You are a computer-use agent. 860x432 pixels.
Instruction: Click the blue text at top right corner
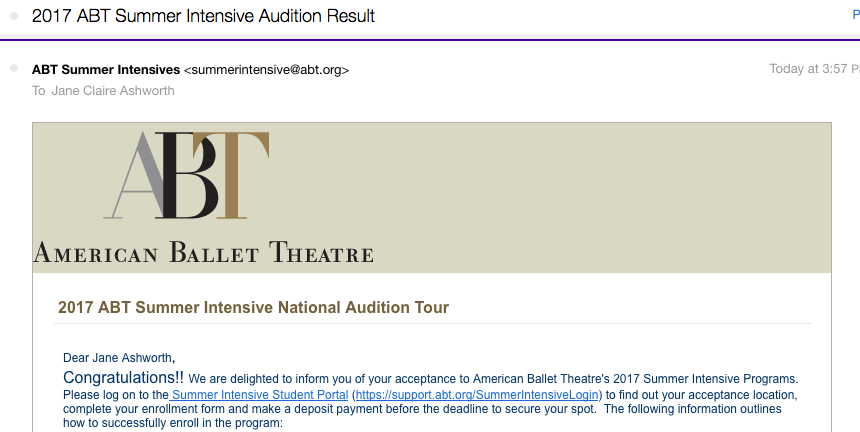point(856,16)
